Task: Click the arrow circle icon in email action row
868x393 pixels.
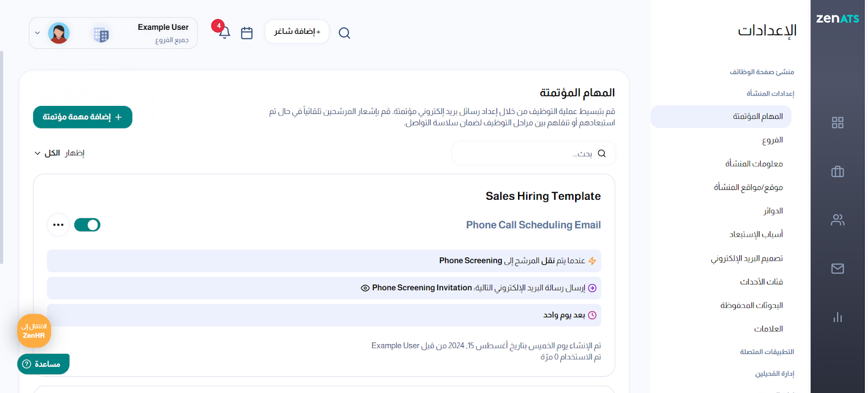Action: pos(592,288)
